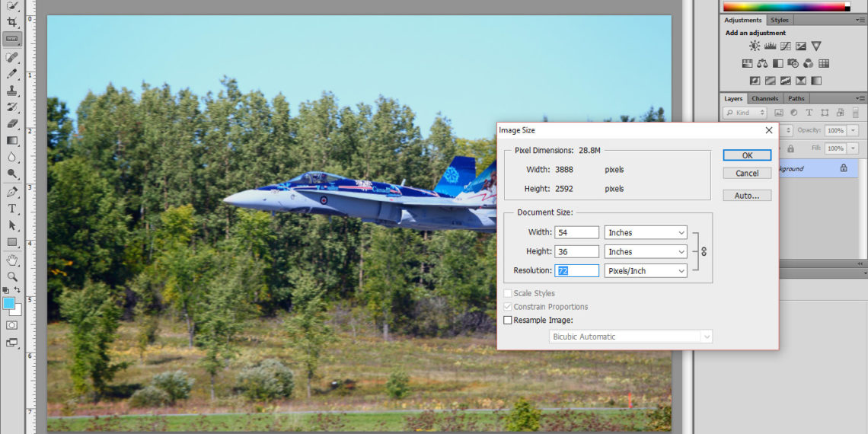Viewport: 868px width, 434px height.
Task: Add an Invert adjustment
Action: click(x=755, y=81)
